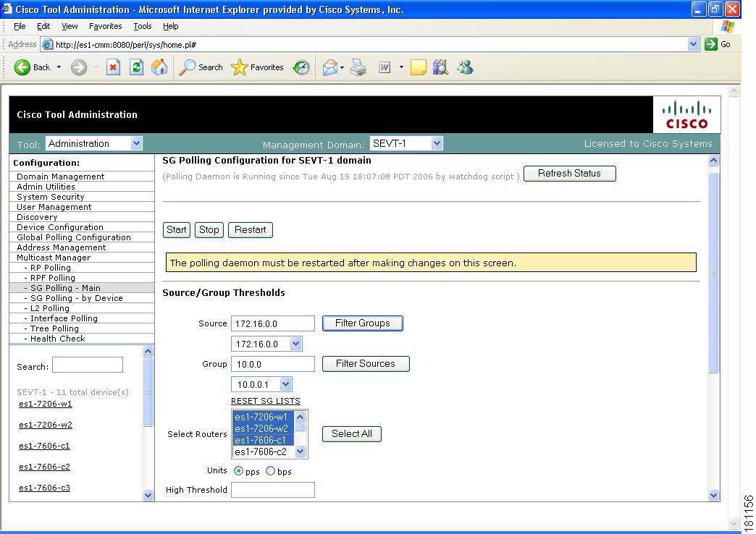This screenshot has width=756, height=534.
Task: Click the RESET SG LISTS link
Action: click(265, 401)
